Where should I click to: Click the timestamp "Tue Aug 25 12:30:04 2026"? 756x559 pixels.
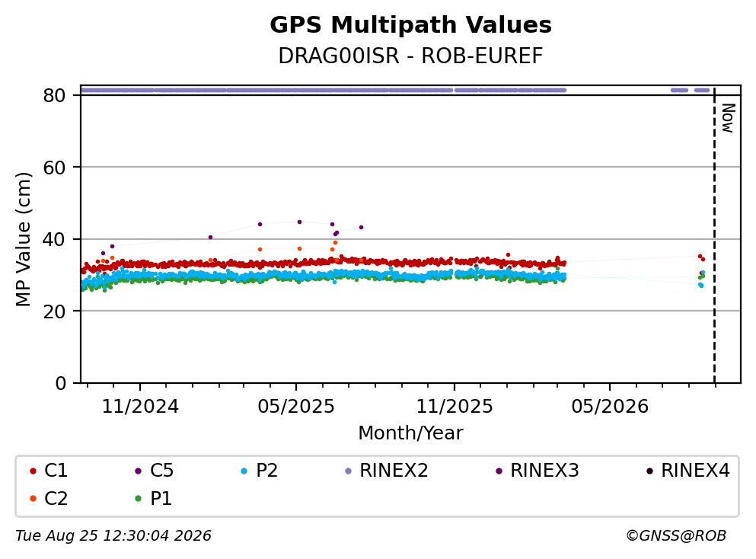113,536
